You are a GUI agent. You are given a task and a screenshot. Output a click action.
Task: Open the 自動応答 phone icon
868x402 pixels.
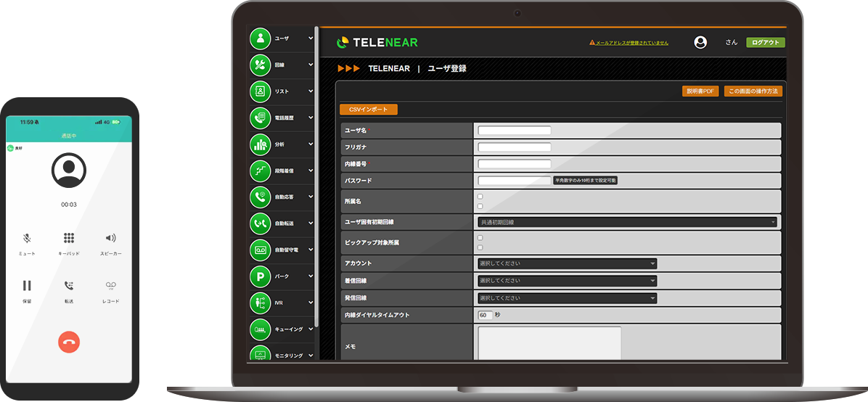pyautogui.click(x=260, y=197)
